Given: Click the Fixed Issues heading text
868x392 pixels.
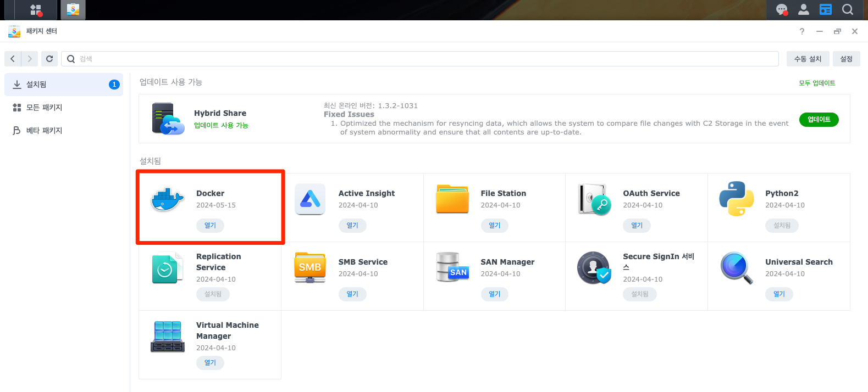Looking at the screenshot, I should tap(349, 114).
